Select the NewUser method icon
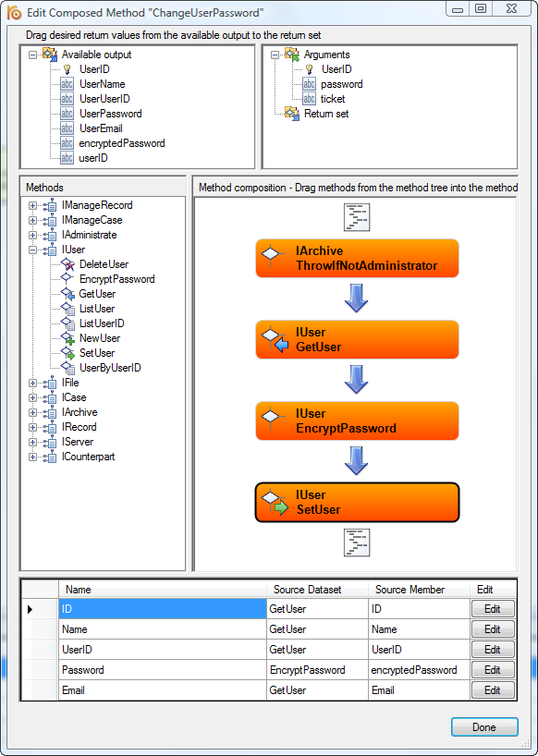The image size is (538, 756). pyautogui.click(x=67, y=338)
